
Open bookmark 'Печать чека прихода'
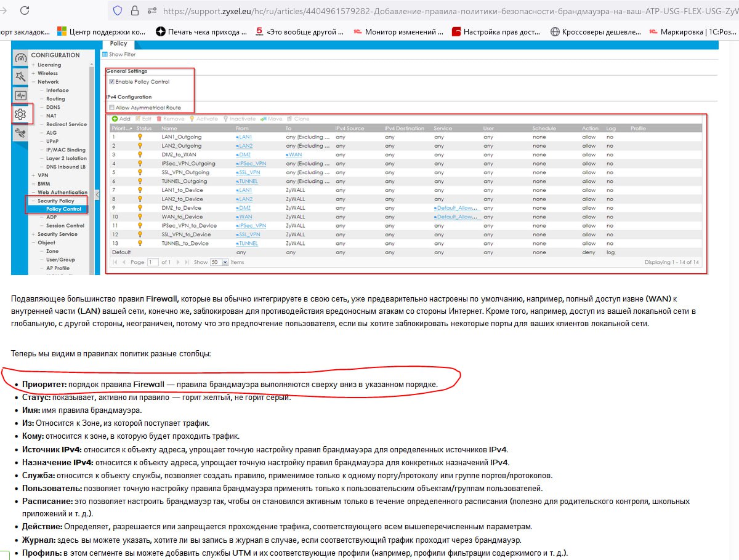(x=201, y=31)
